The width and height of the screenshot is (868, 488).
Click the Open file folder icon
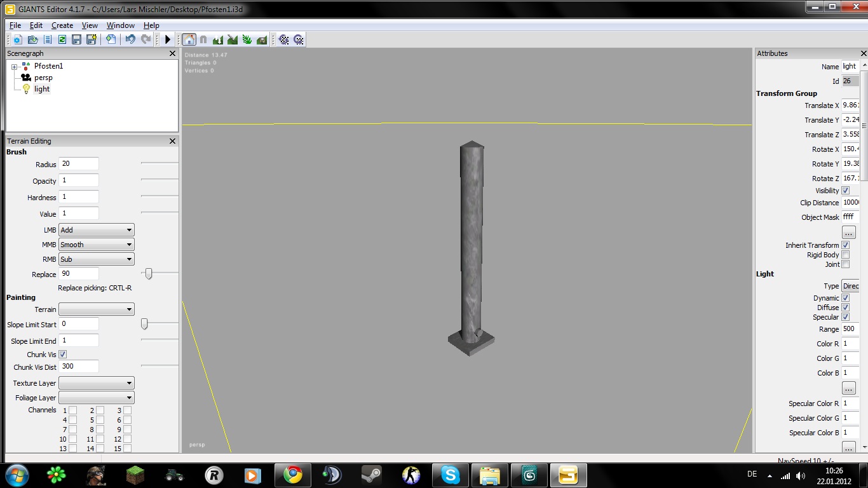32,39
